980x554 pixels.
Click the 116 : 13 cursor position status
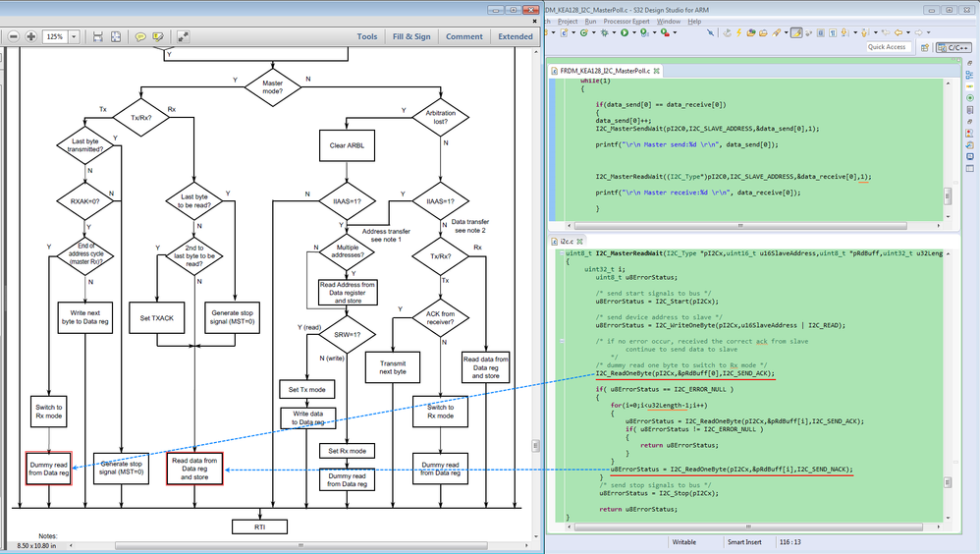790,542
